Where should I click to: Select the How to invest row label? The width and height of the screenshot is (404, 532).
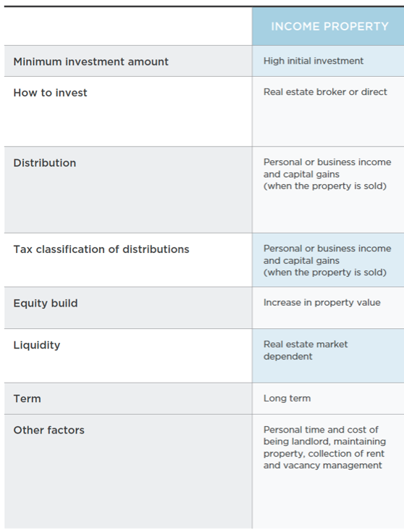coord(50,93)
